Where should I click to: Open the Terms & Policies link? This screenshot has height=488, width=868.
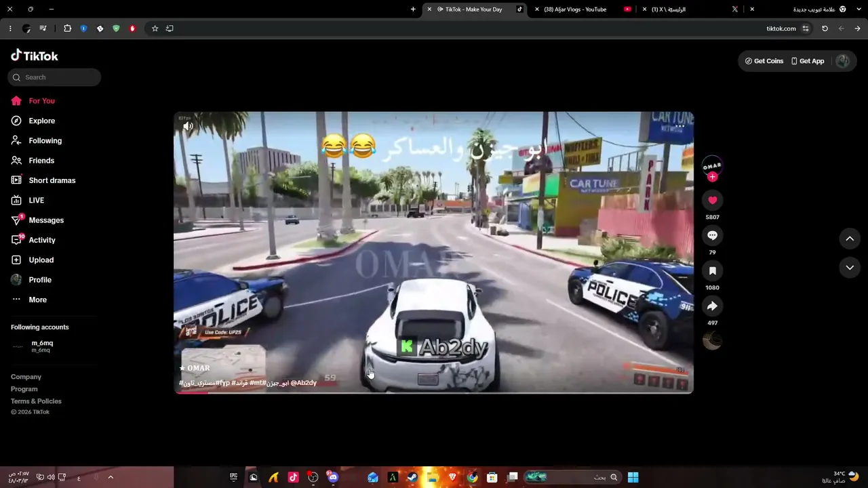point(36,401)
